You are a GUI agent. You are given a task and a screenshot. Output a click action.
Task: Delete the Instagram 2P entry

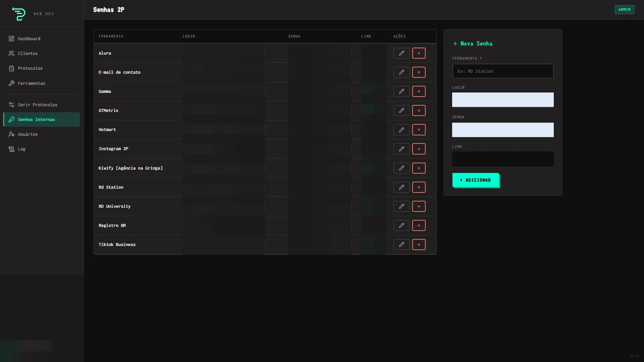pyautogui.click(x=419, y=149)
